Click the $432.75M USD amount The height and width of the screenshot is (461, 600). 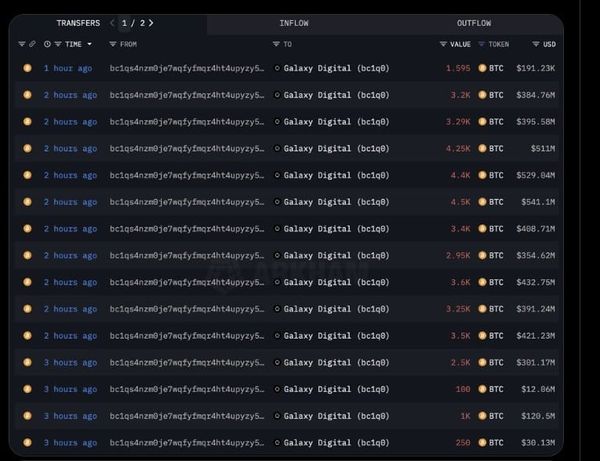[x=536, y=282]
